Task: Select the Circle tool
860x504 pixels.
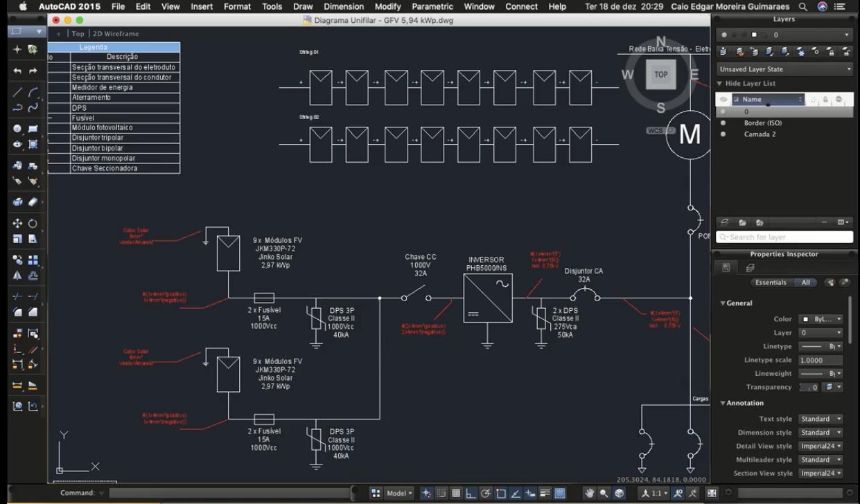Action: pyautogui.click(x=17, y=129)
